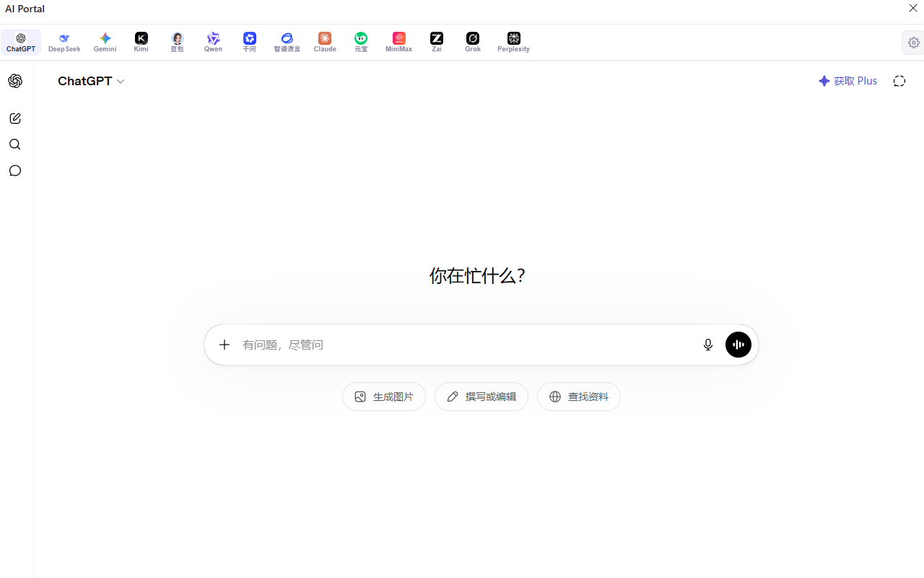924x578 pixels.
Task: Open the Grok tab
Action: point(473,43)
